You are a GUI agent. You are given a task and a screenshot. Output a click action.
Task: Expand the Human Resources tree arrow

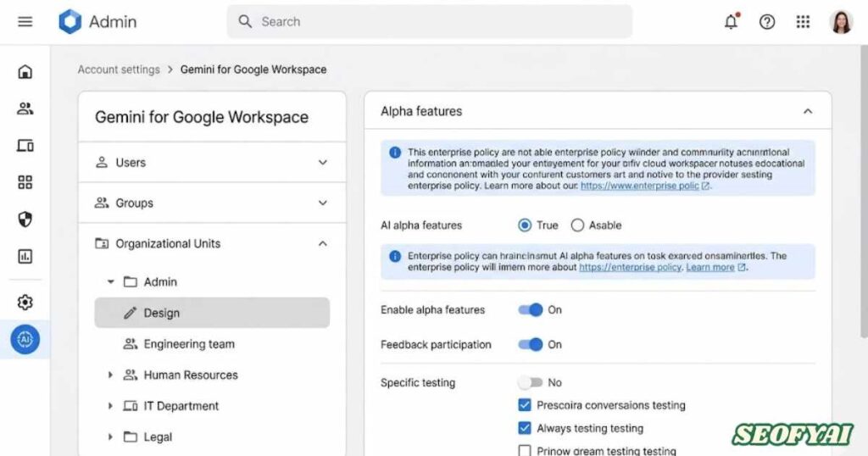pos(110,375)
